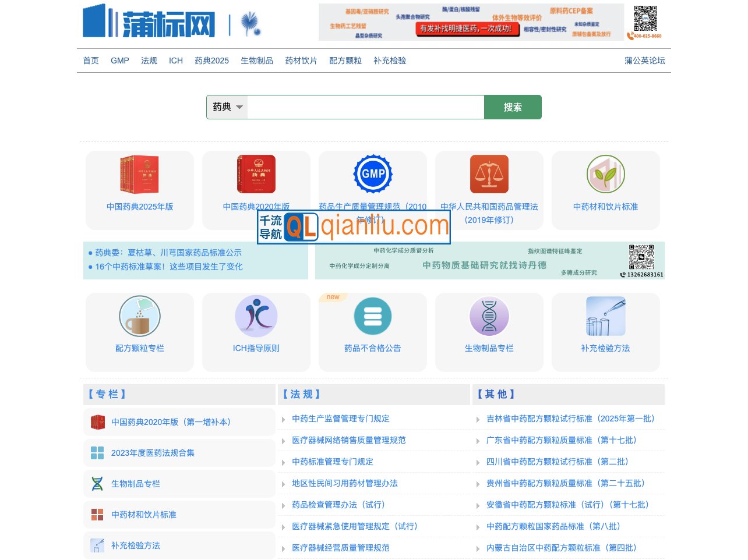Click the 中国药典2025年版 red books icon
Viewport: 748px width, 560px height.
139,173
